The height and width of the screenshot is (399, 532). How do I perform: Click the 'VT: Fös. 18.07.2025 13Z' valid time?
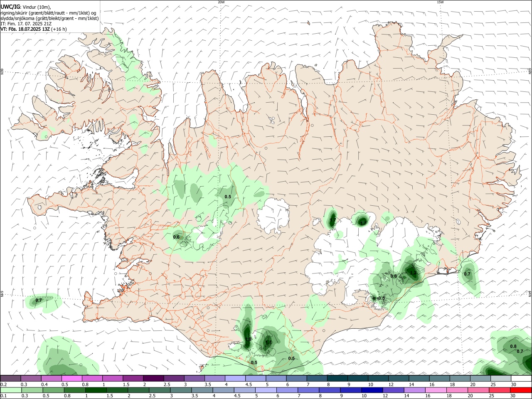pyautogui.click(x=25, y=29)
